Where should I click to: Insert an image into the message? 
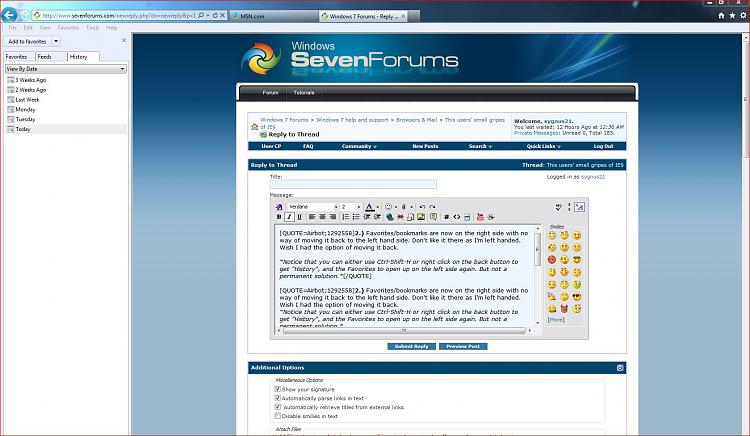click(421, 217)
